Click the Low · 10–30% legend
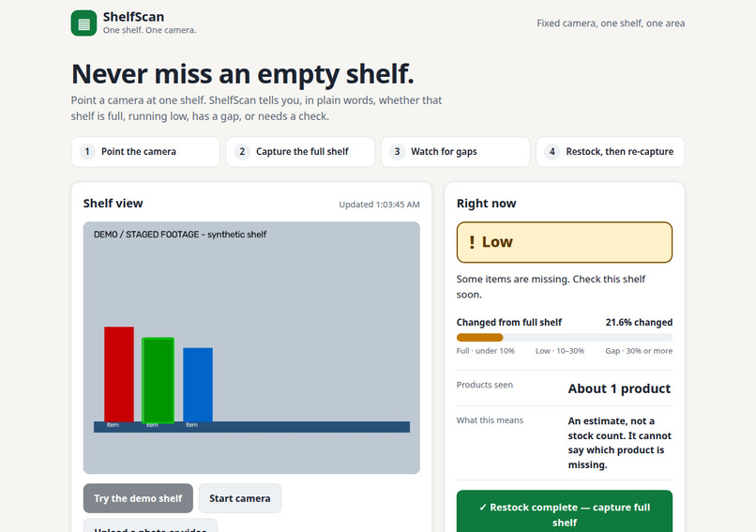The height and width of the screenshot is (532, 756). [560, 351]
